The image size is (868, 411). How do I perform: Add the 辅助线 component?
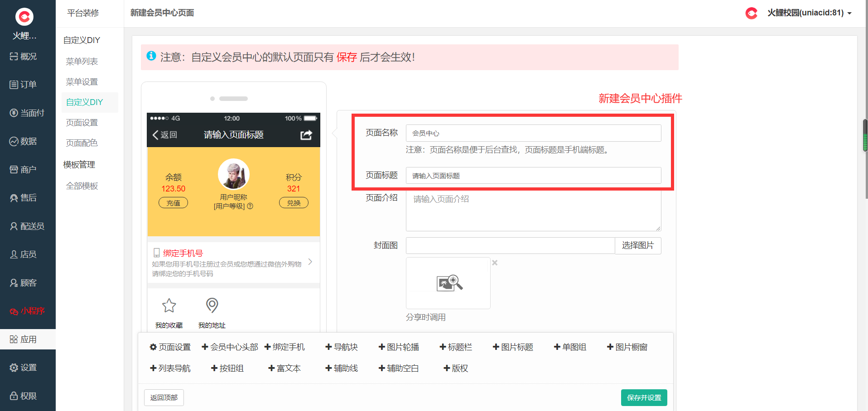(342, 368)
